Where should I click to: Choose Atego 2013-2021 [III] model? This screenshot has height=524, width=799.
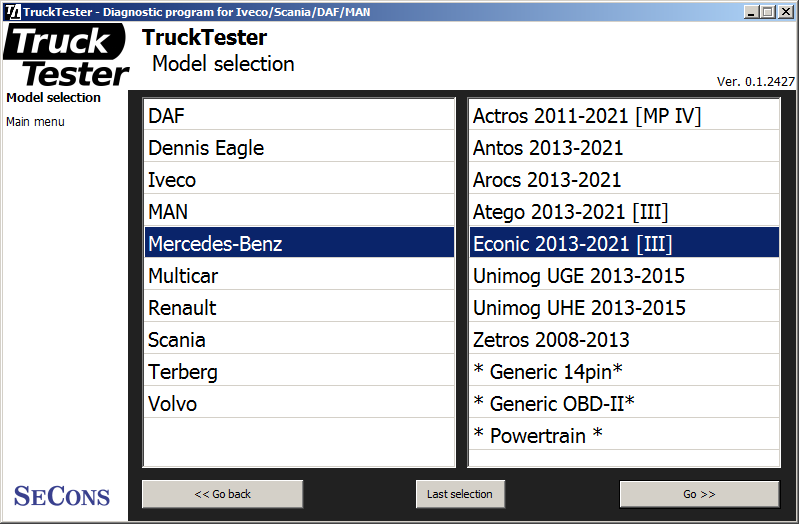(624, 211)
